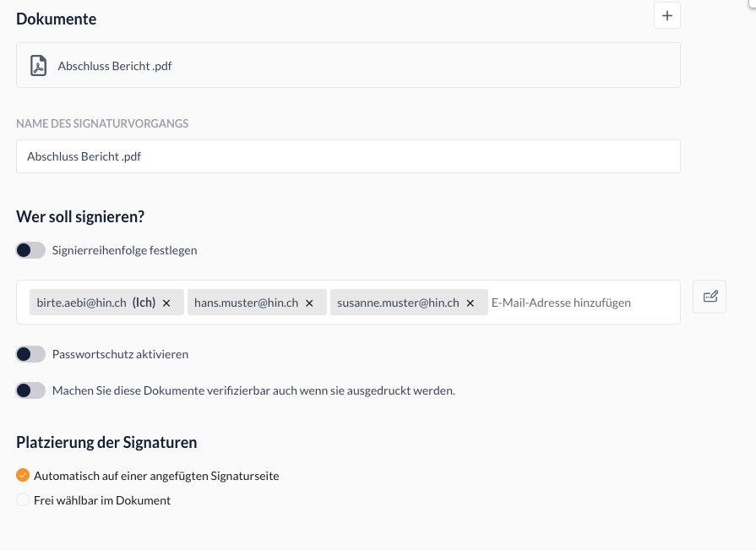The width and height of the screenshot is (756, 551).
Task: Toggle printed documents verifiable switch
Action: 30,390
